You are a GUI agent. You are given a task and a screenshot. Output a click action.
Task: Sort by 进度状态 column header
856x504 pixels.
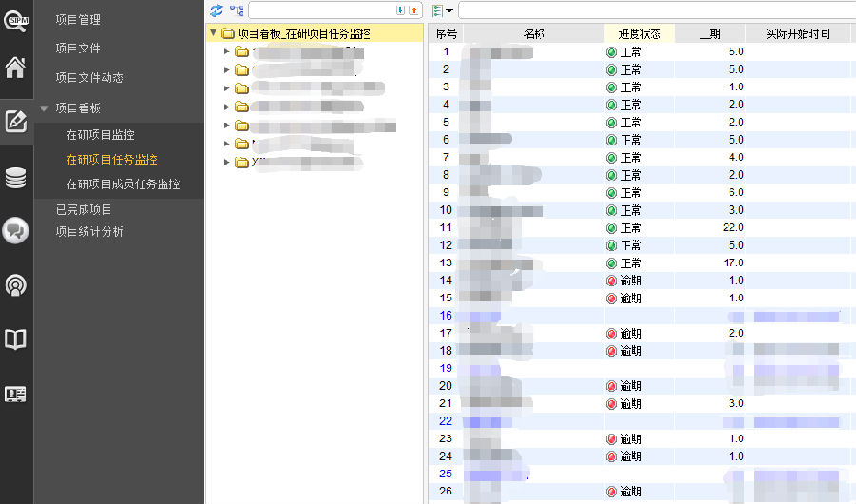coord(639,34)
